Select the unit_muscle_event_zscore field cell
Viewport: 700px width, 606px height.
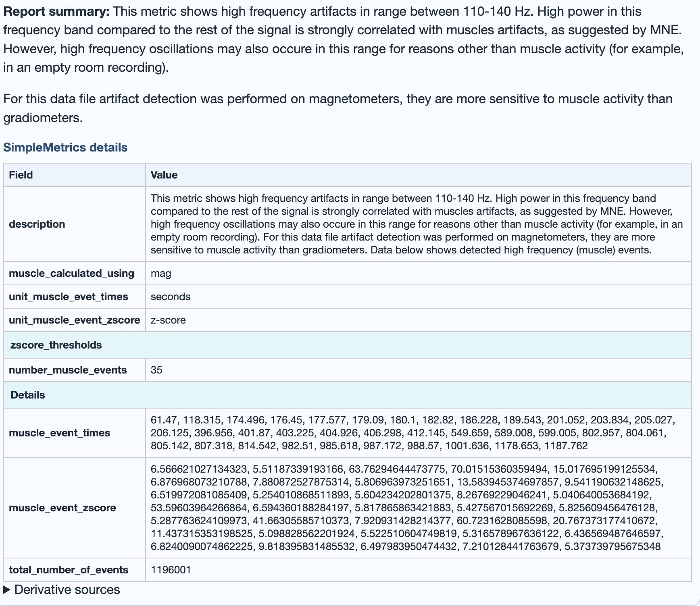(75, 320)
